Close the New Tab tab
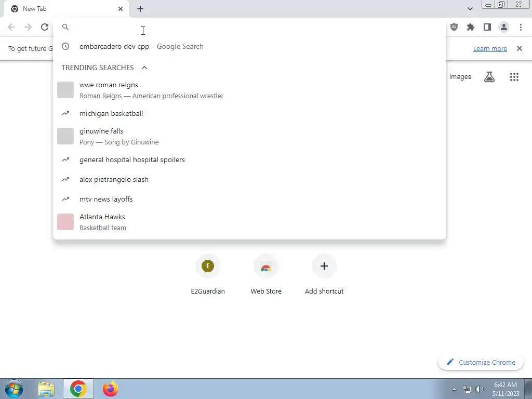 point(121,9)
